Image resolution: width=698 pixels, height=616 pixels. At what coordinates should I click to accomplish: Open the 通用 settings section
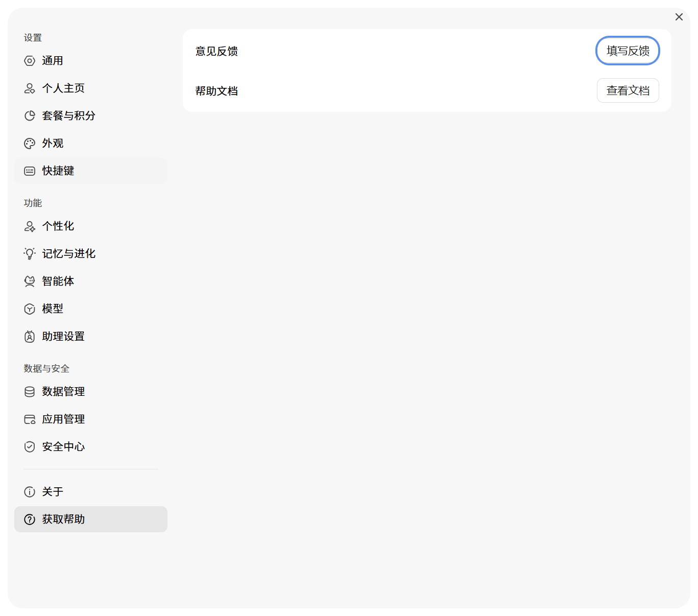pos(91,61)
